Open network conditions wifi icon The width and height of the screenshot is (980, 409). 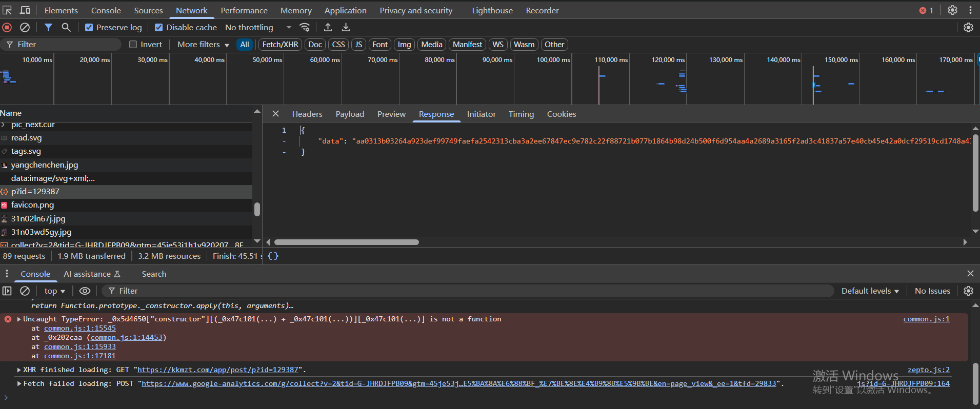305,28
